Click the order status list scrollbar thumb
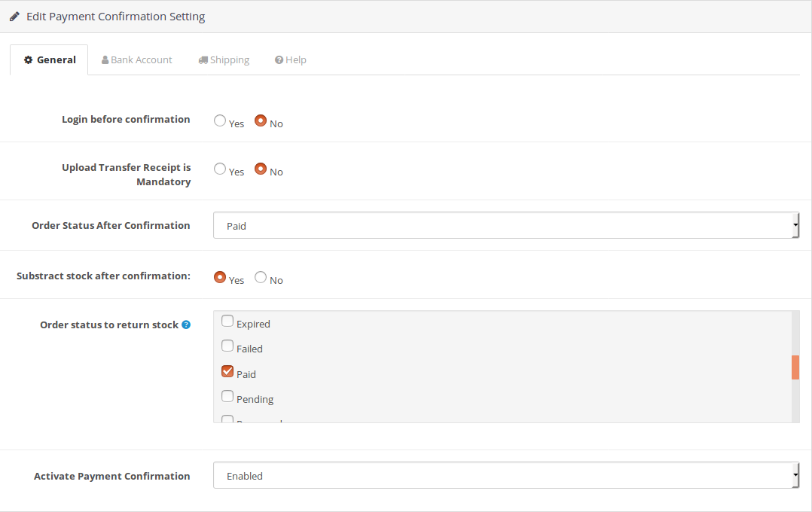The image size is (812, 512). coord(795,367)
